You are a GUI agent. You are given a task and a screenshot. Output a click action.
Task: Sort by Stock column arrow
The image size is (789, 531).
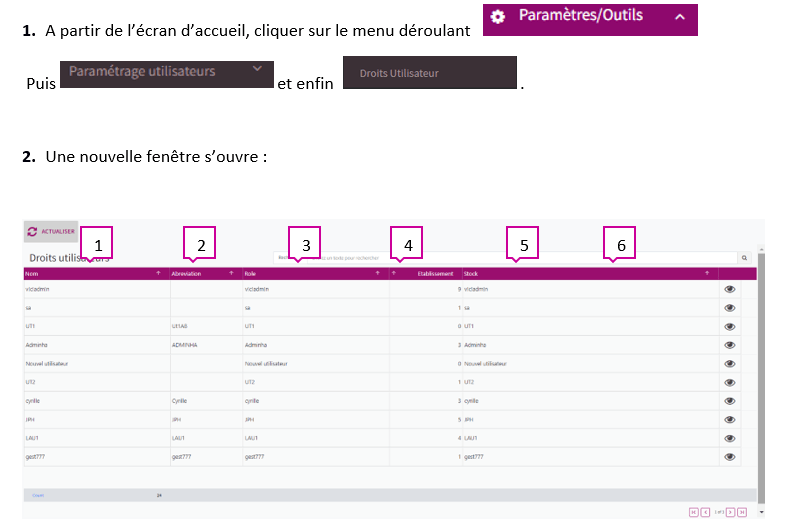point(707,273)
